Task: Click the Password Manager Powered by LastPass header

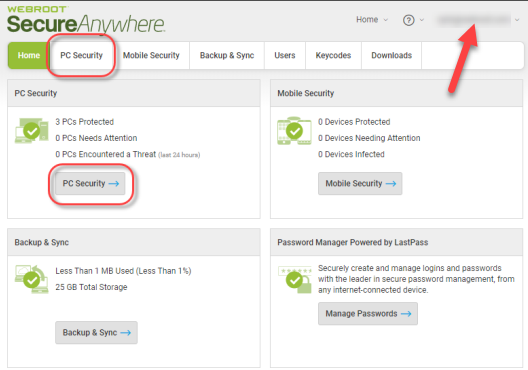Action: tap(396, 242)
